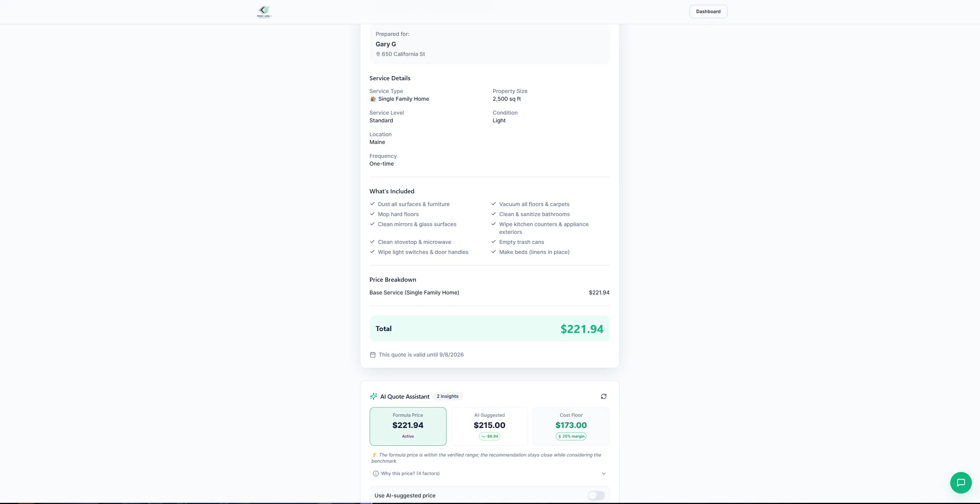Click checkmark next to Clean stovetop & microwave

point(372,242)
